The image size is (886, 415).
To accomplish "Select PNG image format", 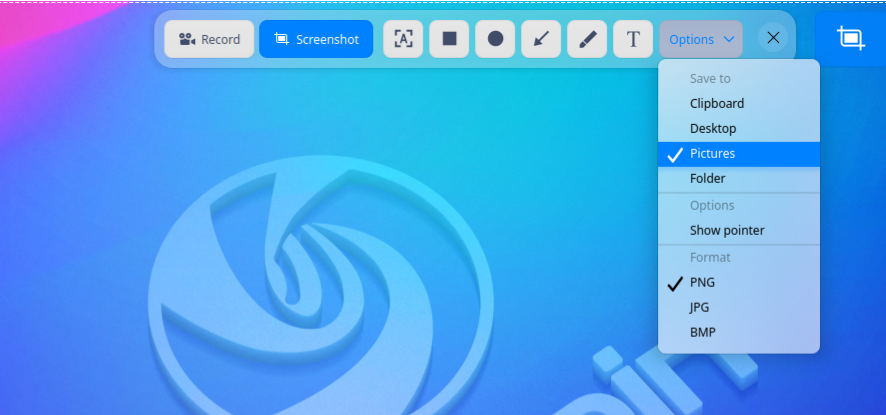I will (x=739, y=282).
